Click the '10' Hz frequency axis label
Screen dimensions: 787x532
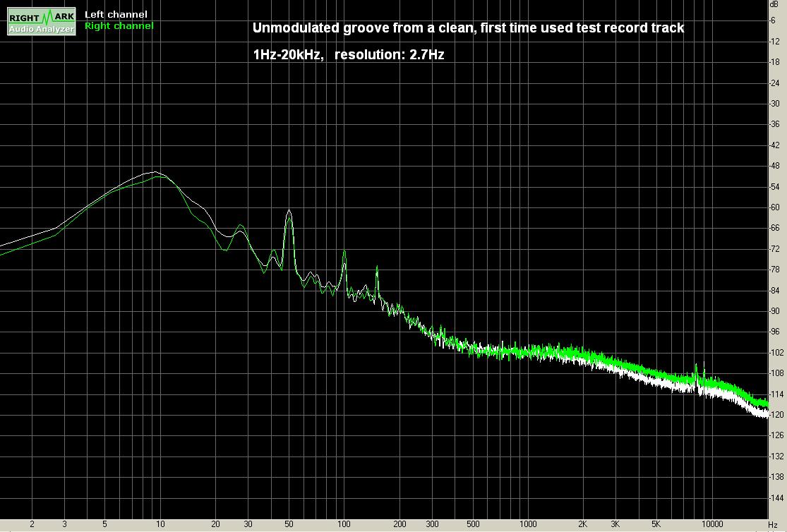tap(160, 524)
